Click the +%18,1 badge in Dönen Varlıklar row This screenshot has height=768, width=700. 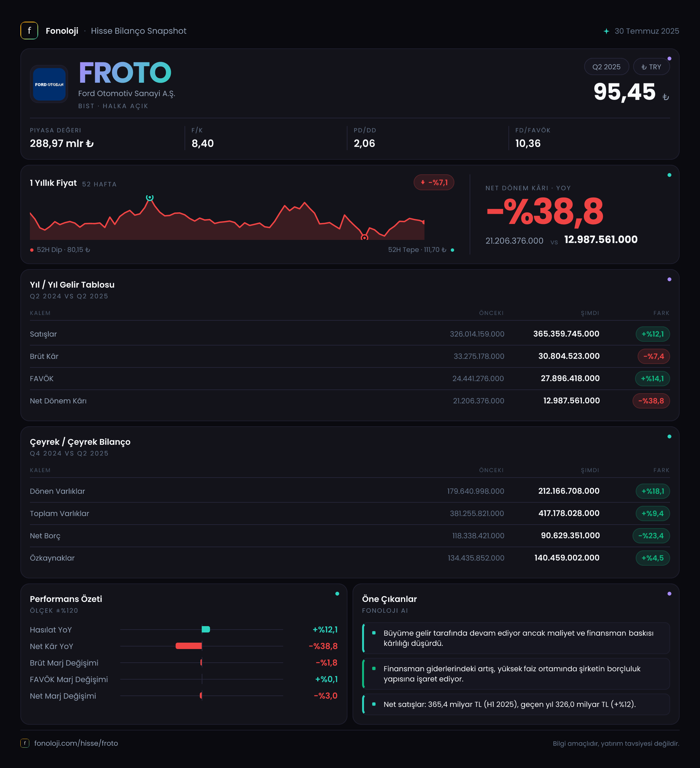(x=652, y=491)
